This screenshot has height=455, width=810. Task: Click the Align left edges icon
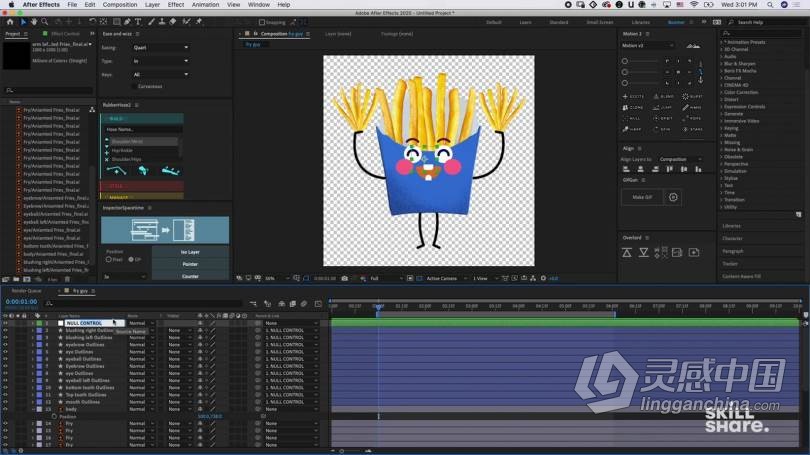[x=626, y=169]
